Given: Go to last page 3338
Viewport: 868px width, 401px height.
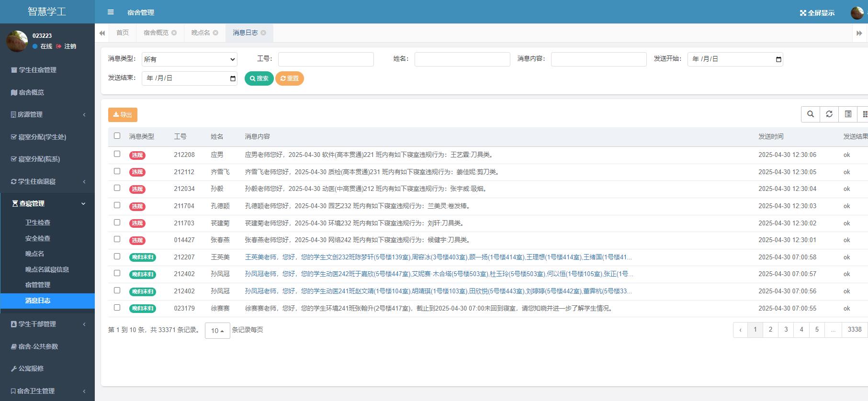Looking at the screenshot, I should [855, 330].
